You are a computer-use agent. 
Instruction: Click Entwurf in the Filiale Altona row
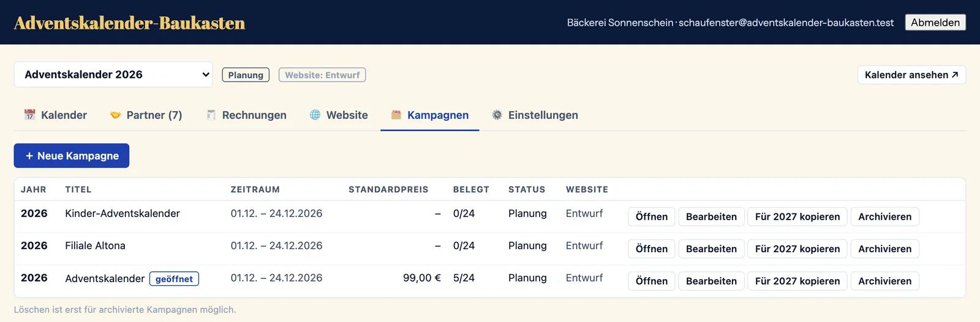click(x=584, y=246)
